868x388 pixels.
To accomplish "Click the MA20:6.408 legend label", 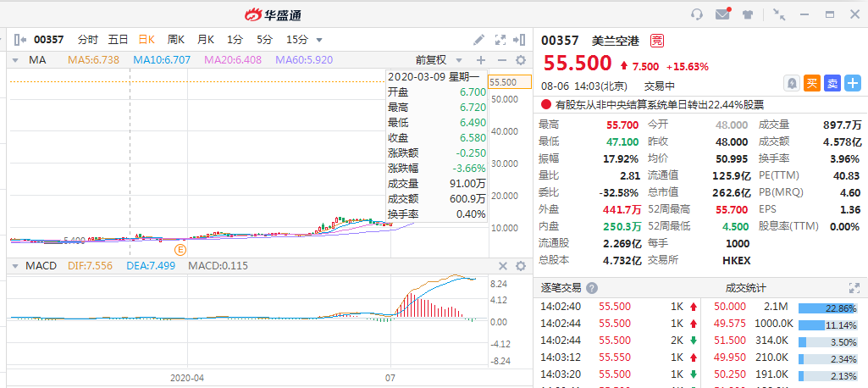I will [233, 60].
